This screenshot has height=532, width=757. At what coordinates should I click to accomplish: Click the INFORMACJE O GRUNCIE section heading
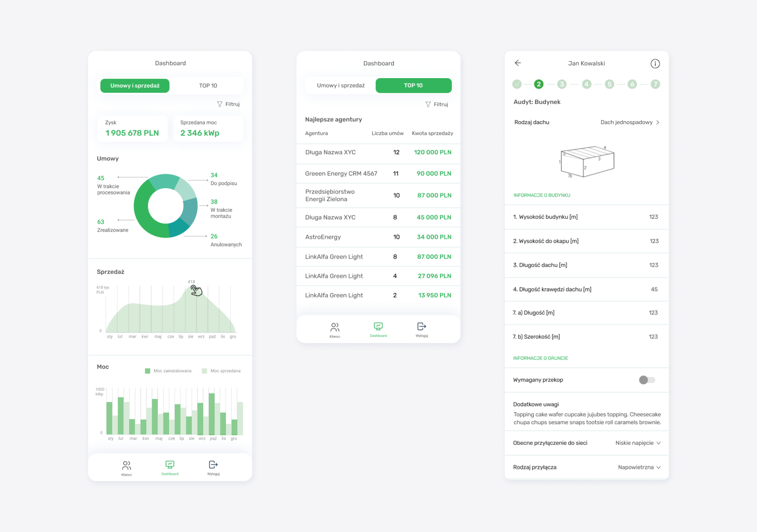coord(540,358)
